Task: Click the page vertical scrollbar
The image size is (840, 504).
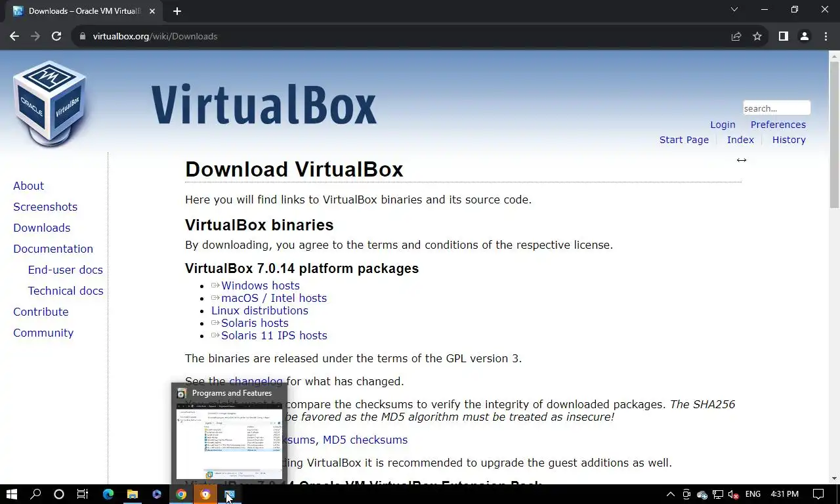Action: coord(834,135)
